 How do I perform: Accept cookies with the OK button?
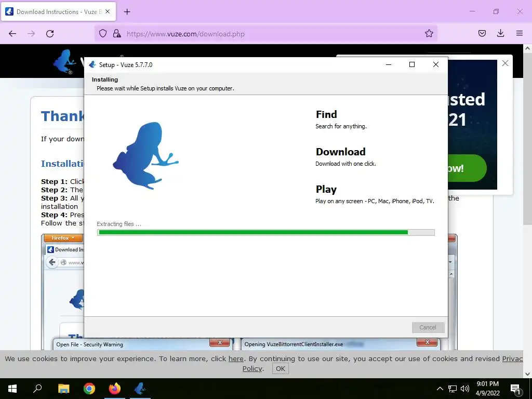[280, 368]
